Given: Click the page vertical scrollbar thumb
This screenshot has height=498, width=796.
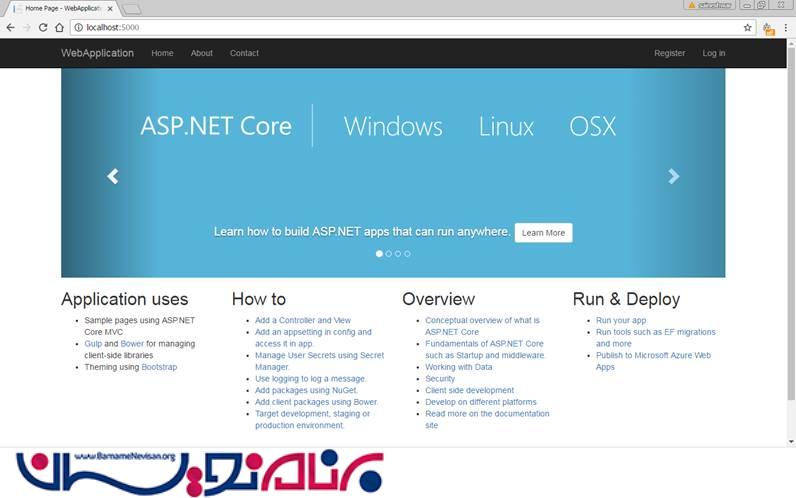Looking at the screenshot, I should tap(791, 223).
